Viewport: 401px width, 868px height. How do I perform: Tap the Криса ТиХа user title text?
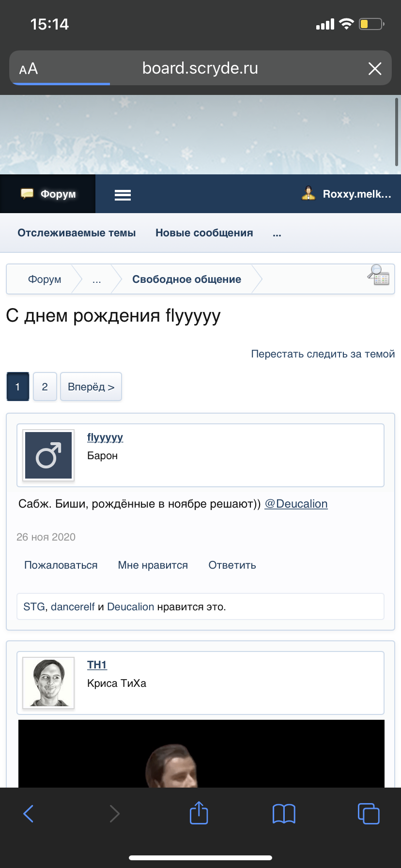click(117, 683)
